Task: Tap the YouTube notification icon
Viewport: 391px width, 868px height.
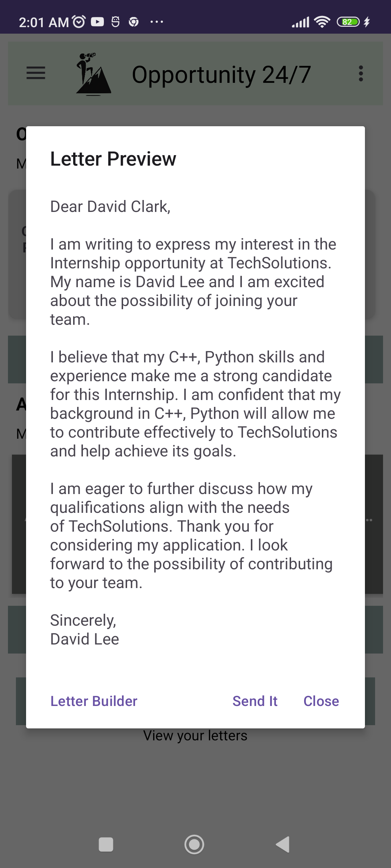Action: 97,22
